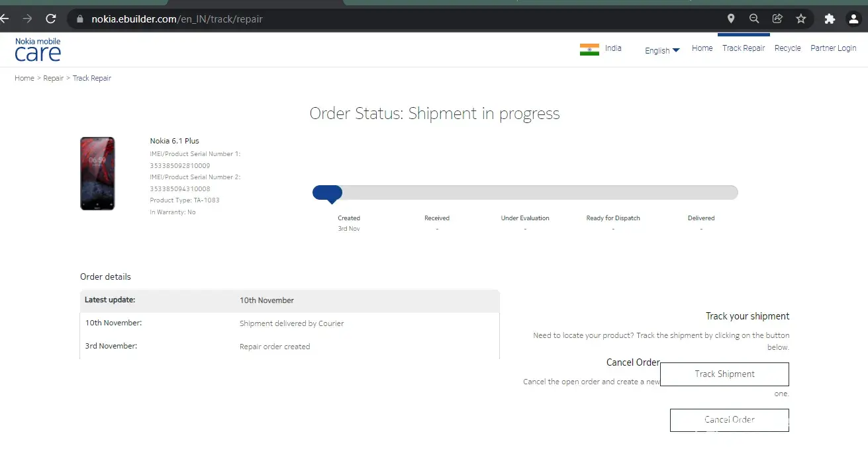Screen dimensions: 868x459
Task: Click the Nokia 6.1 Plus phone thumbnail
Action: point(97,173)
